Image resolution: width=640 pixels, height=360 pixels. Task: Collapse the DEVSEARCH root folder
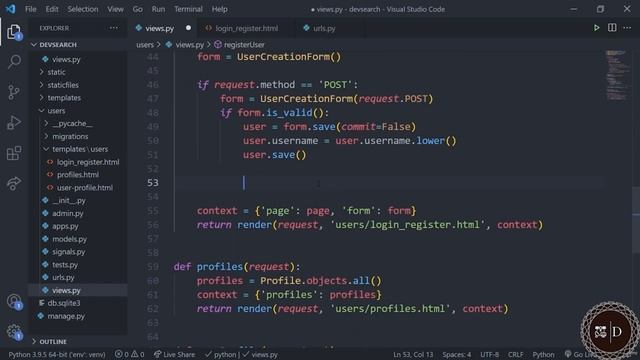(x=58, y=44)
